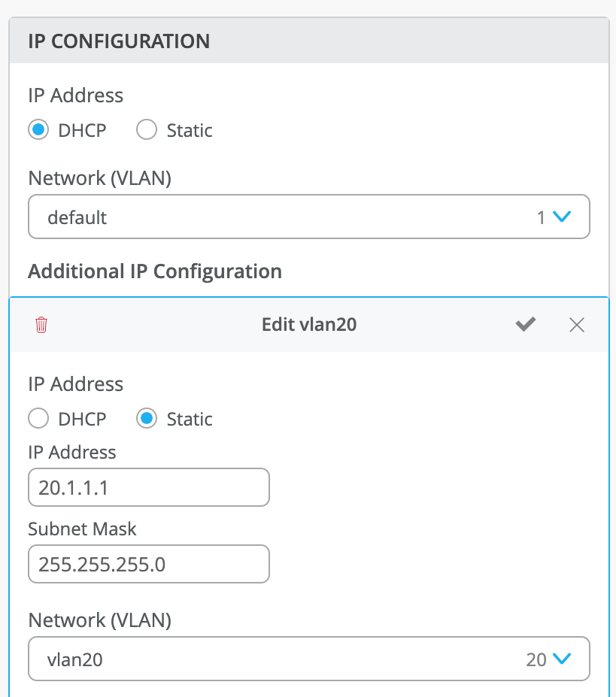Click the blue chevron beside vlan20 network
The image size is (616, 697).
(x=562, y=659)
